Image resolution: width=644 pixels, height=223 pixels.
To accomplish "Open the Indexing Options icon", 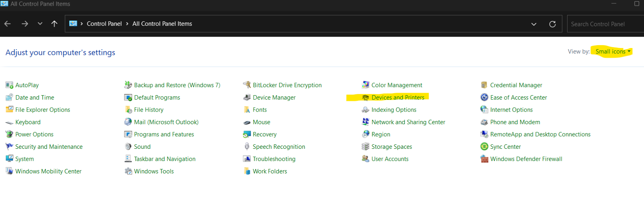I will 365,110.
